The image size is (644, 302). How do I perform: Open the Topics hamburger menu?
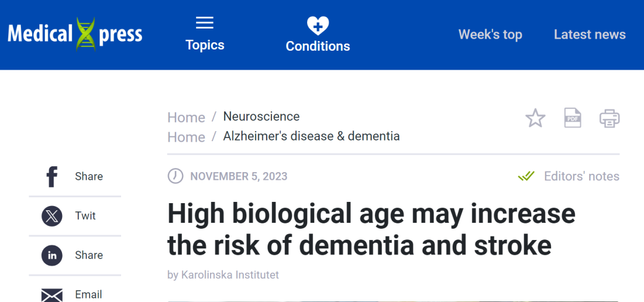(x=205, y=23)
